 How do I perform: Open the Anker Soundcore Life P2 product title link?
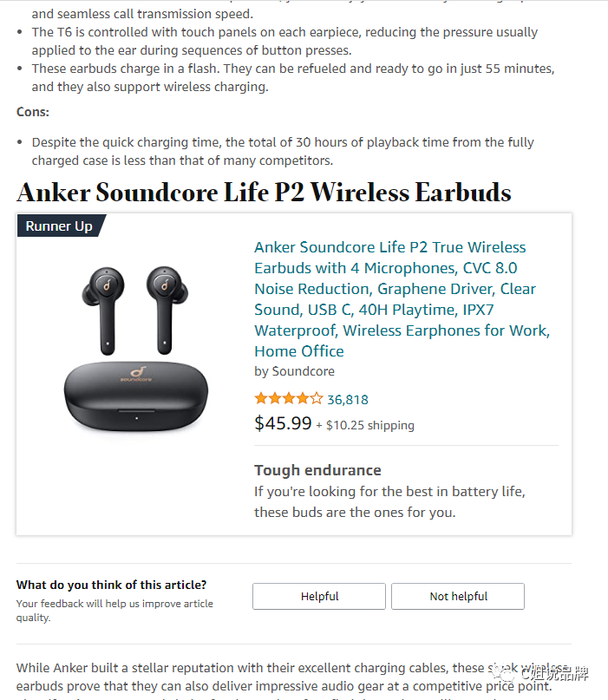click(x=402, y=299)
